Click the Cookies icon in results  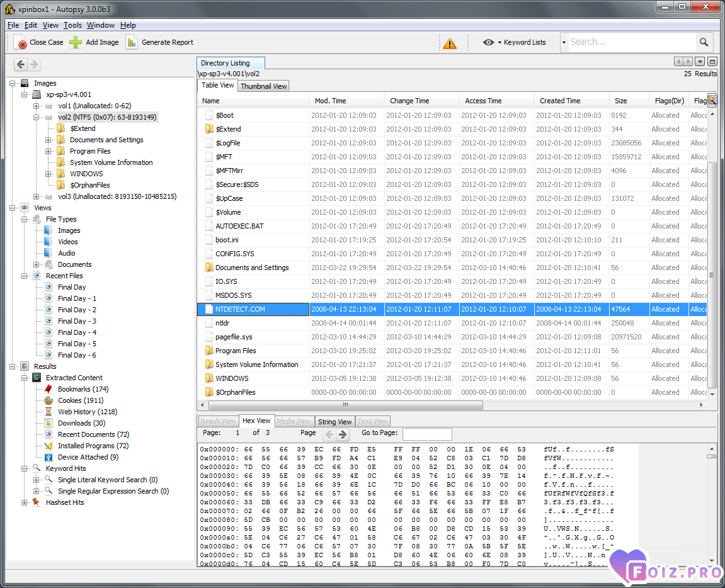pyautogui.click(x=49, y=400)
